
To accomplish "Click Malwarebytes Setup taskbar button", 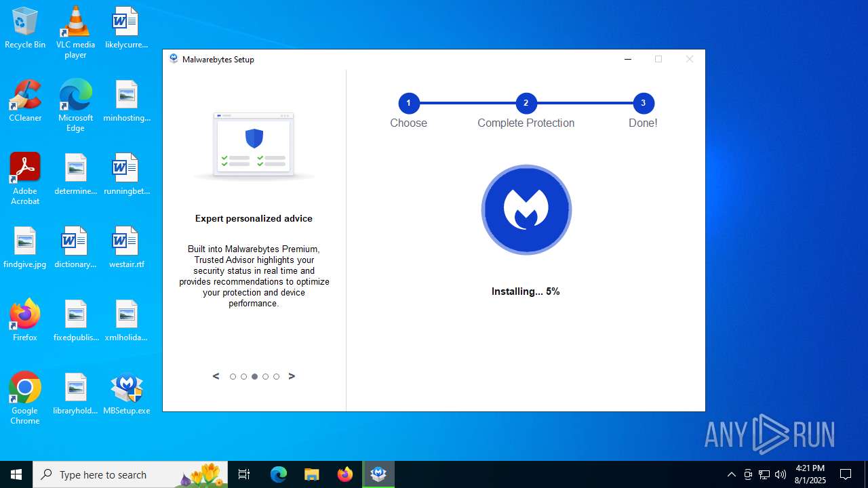I will (x=378, y=474).
